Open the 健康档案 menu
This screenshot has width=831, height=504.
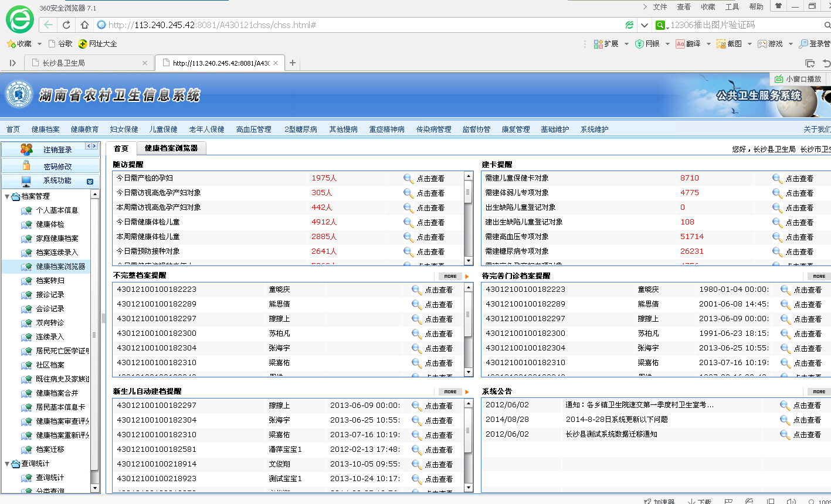pyautogui.click(x=45, y=130)
